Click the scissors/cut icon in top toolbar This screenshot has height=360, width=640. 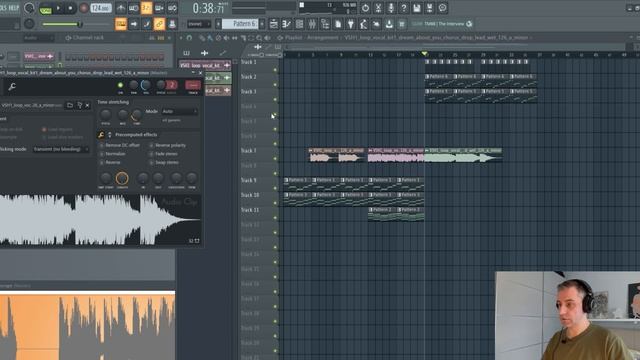pos(378,8)
